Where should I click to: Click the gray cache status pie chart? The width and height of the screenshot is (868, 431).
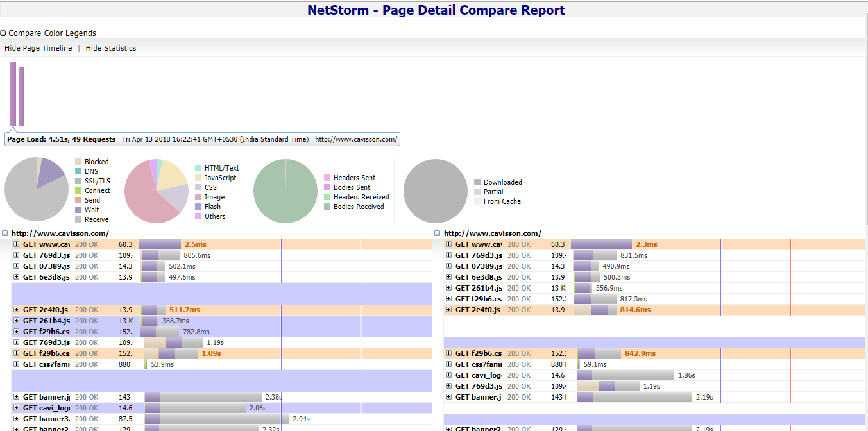(436, 190)
